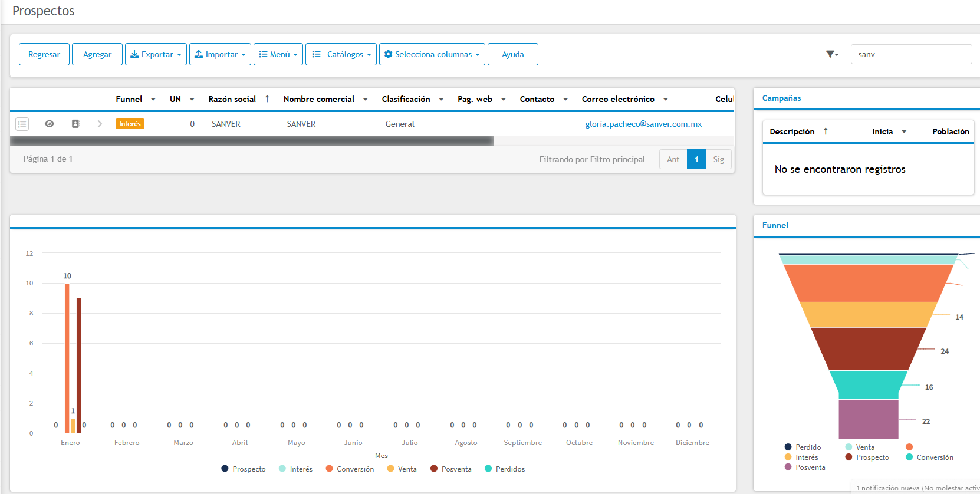Viewport: 980px width, 494px height.
Task: Go to previous page with Ant
Action: tap(673, 159)
